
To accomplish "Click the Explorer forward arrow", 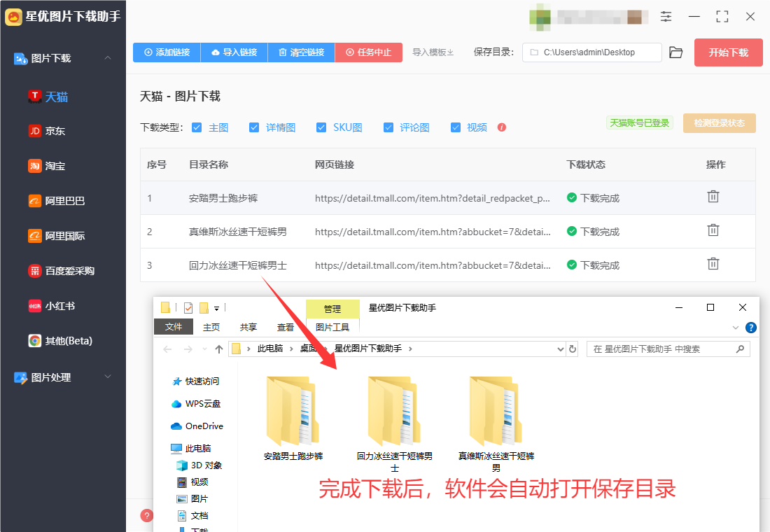I will [x=188, y=349].
